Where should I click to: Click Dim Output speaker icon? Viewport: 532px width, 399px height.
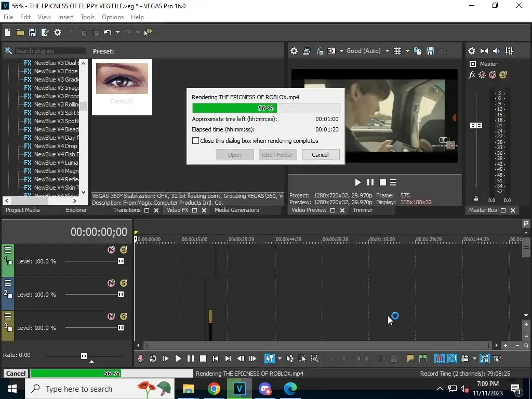tap(496, 51)
